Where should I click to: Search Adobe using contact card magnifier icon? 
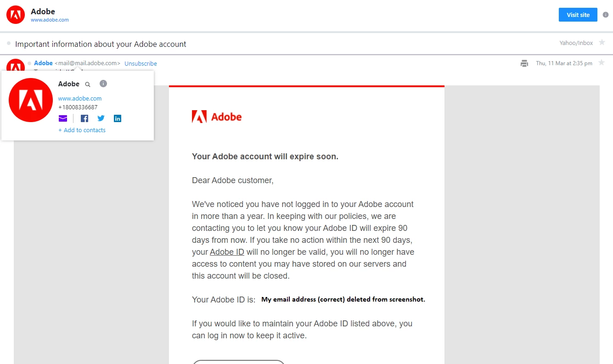88,84
